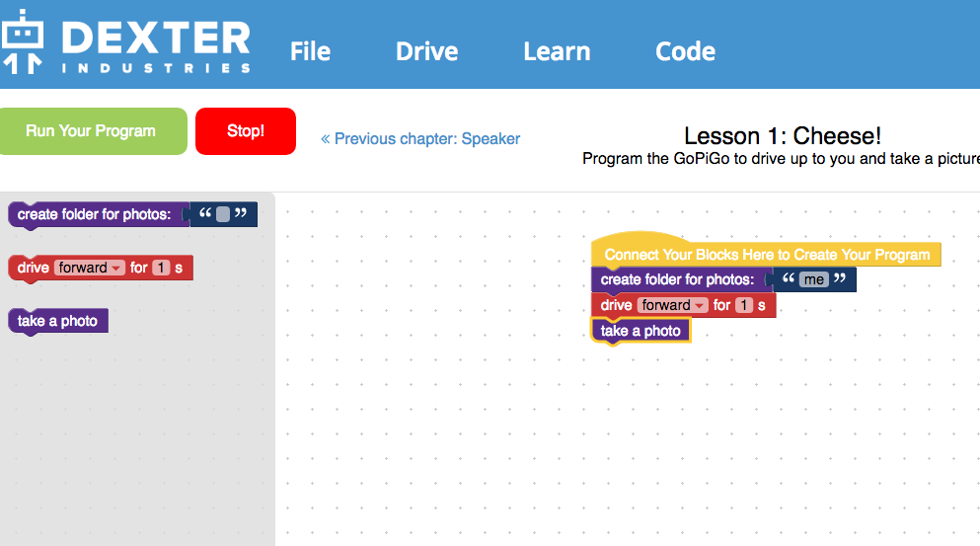This screenshot has width=980, height=546.
Task: Edit the 'me' folder name text field
Action: click(x=814, y=279)
